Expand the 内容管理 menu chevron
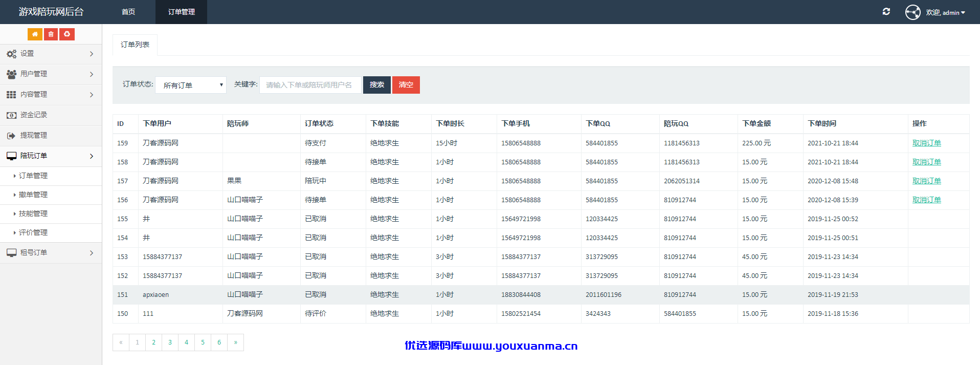 92,95
